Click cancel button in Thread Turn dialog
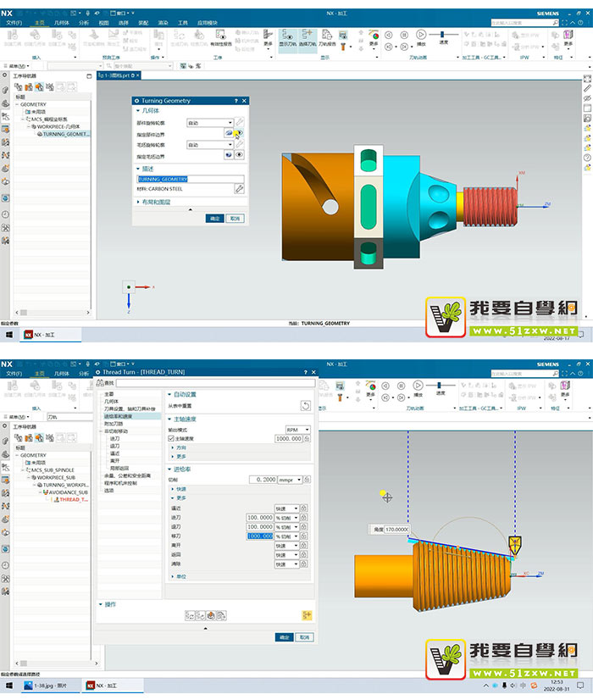 (x=305, y=637)
